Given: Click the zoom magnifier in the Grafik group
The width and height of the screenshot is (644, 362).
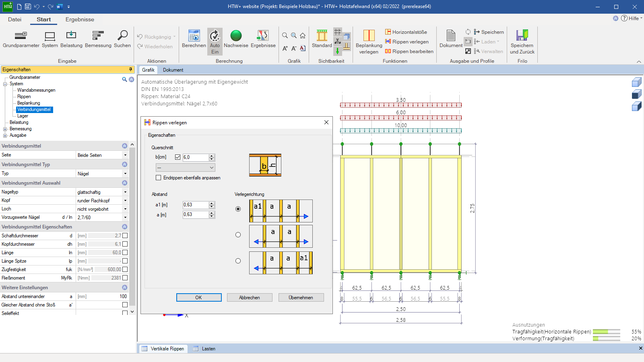Looking at the screenshot, I should [x=285, y=35].
